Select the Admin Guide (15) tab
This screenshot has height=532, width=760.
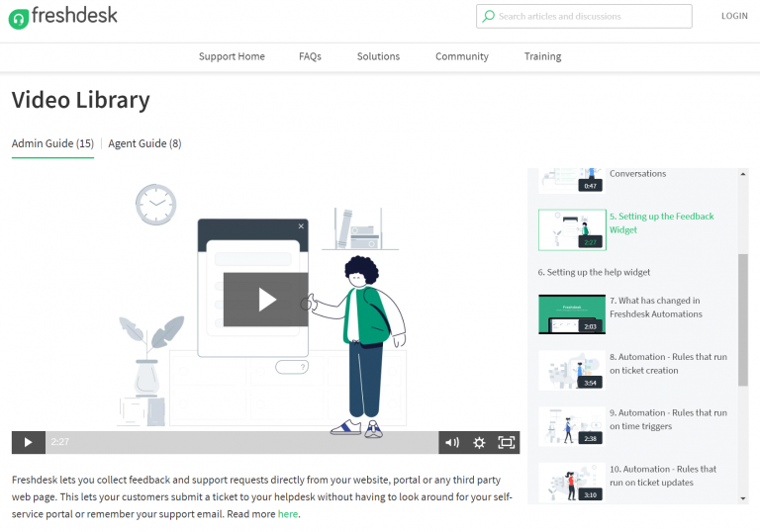pos(52,143)
